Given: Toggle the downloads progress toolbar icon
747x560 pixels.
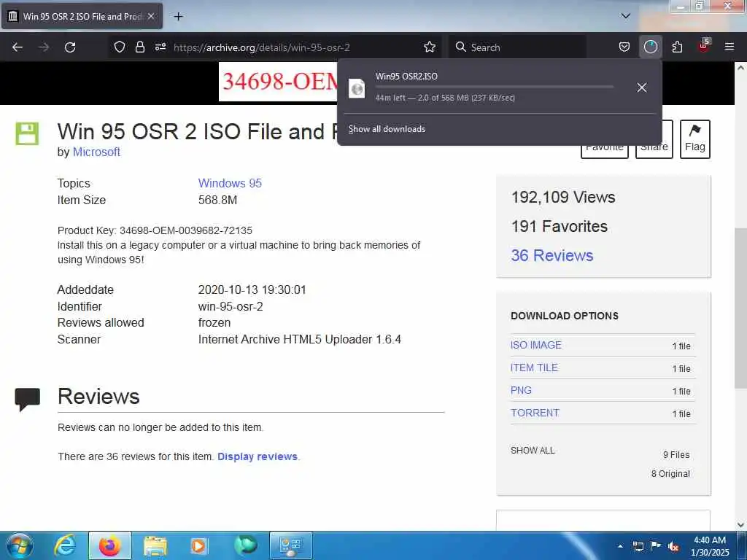Looking at the screenshot, I should [650, 47].
